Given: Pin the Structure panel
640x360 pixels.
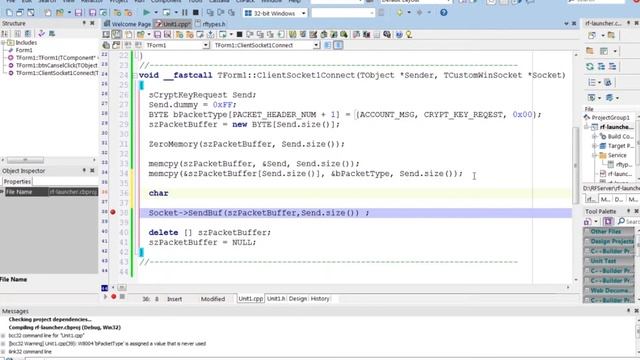Looking at the screenshot, I should coord(84,23).
